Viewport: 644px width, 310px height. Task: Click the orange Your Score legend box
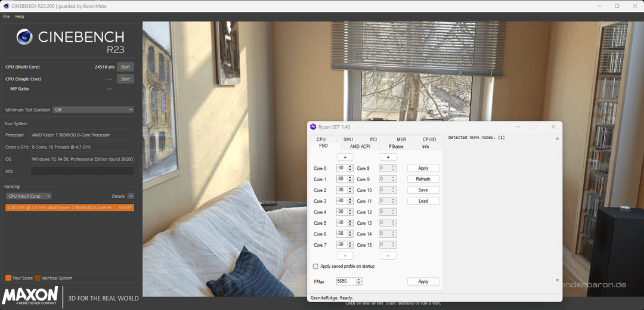pos(8,278)
